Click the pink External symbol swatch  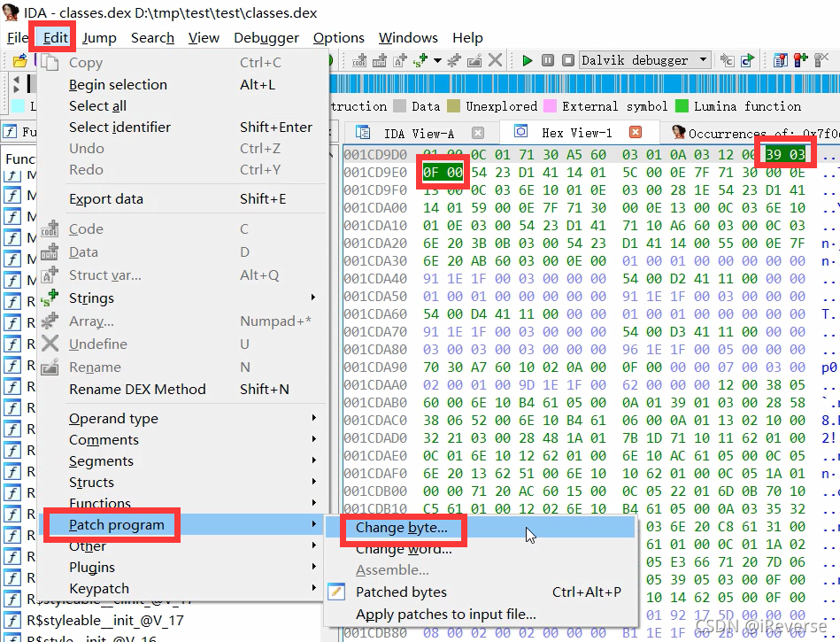click(x=550, y=106)
